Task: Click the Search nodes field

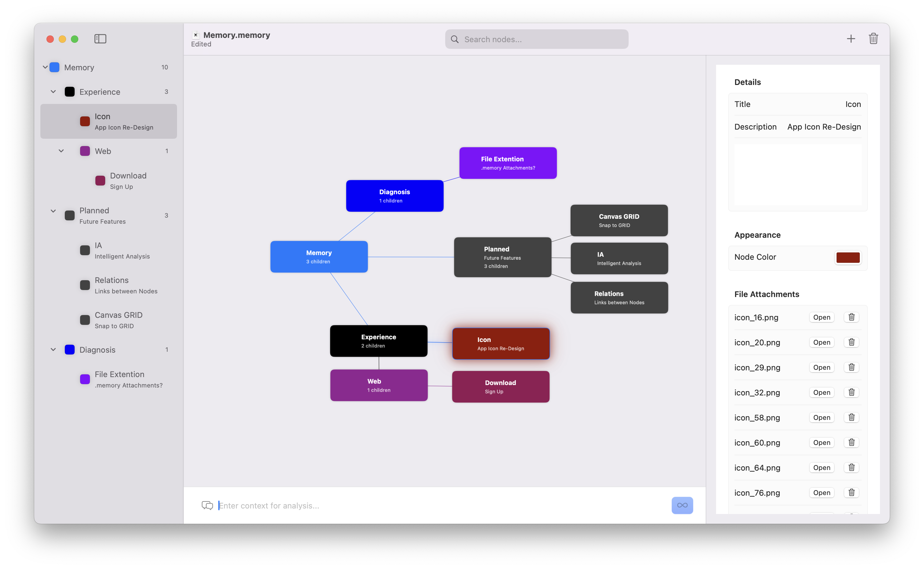Action: coord(537,39)
